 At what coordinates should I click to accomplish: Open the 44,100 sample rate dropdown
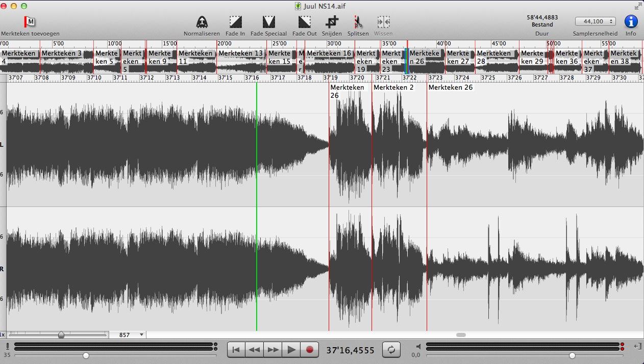tap(595, 21)
